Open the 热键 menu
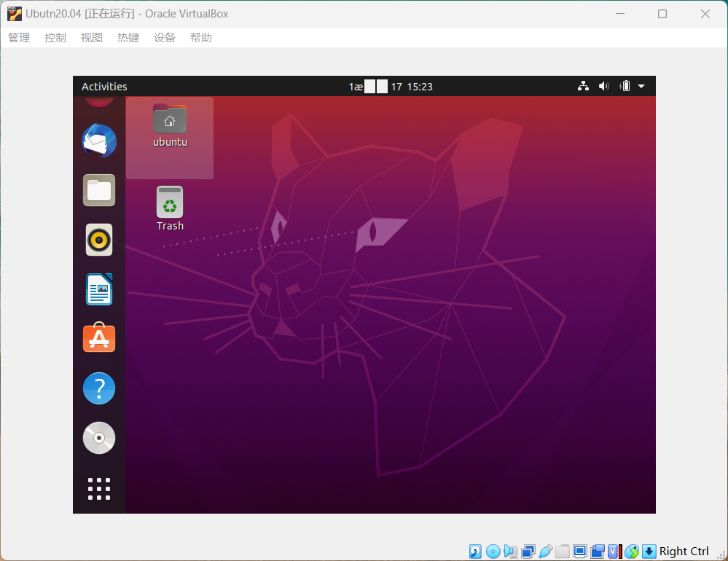This screenshot has height=561, width=728. pyautogui.click(x=128, y=38)
